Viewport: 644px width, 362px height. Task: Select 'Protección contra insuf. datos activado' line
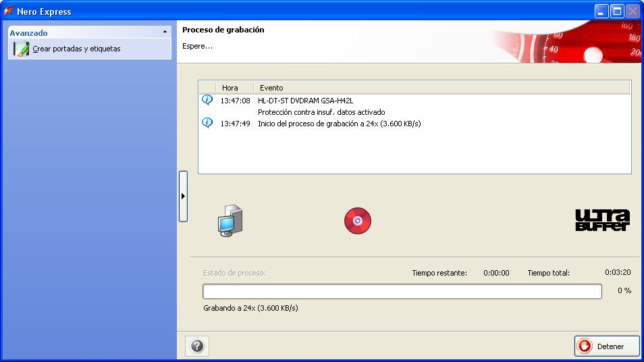[321, 112]
